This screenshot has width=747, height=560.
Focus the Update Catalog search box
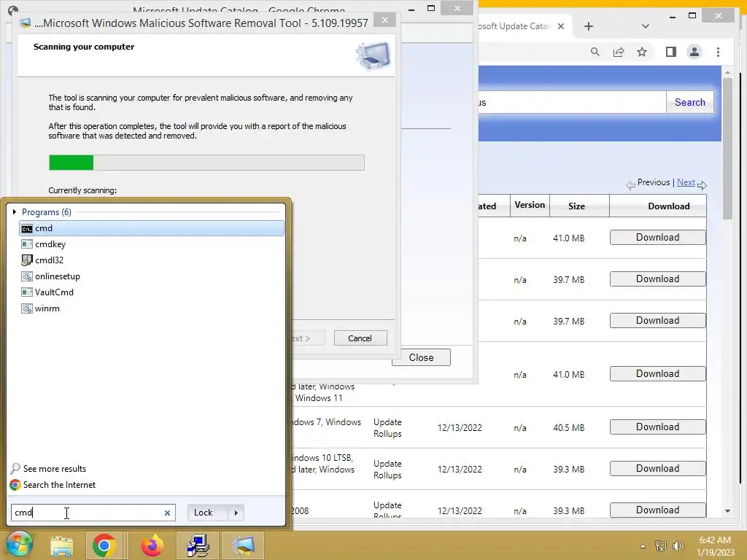click(x=572, y=102)
